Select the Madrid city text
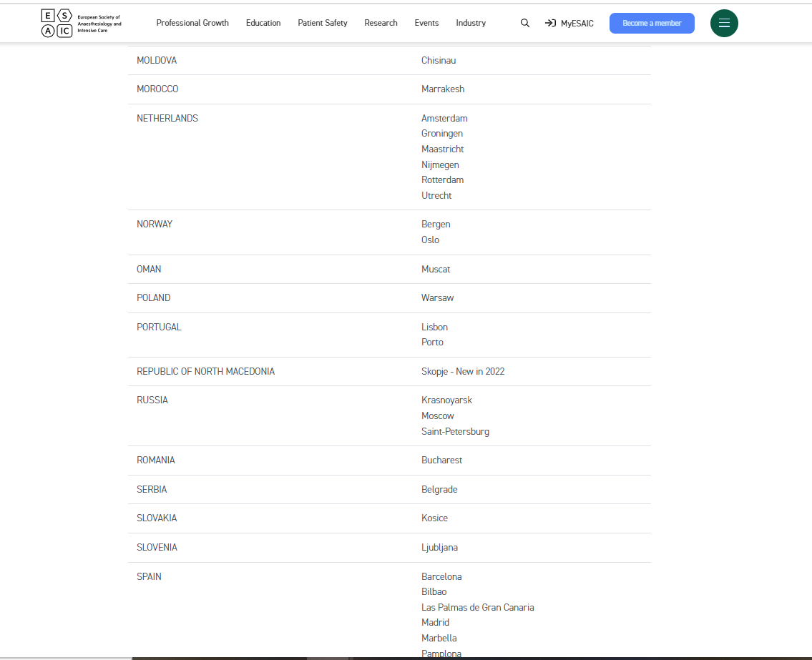 point(435,623)
